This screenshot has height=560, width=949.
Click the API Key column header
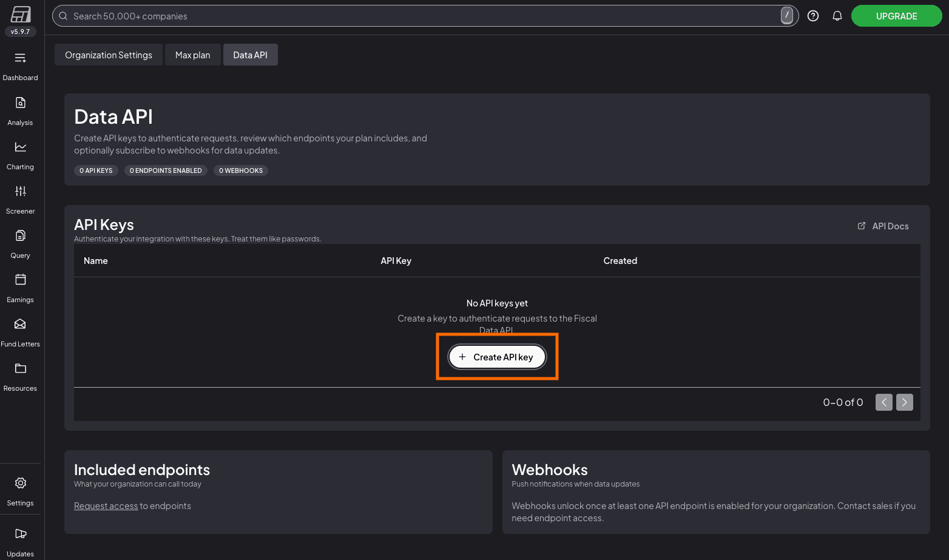(396, 261)
